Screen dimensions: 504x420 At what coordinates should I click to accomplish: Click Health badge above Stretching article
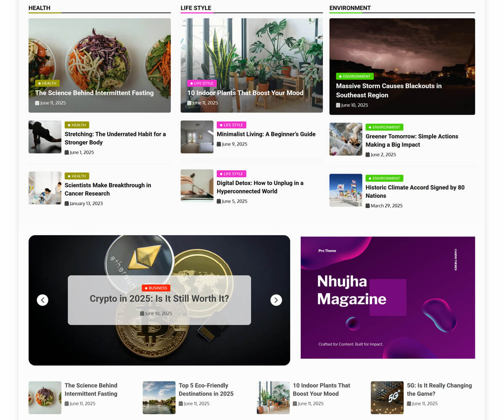coord(77,125)
